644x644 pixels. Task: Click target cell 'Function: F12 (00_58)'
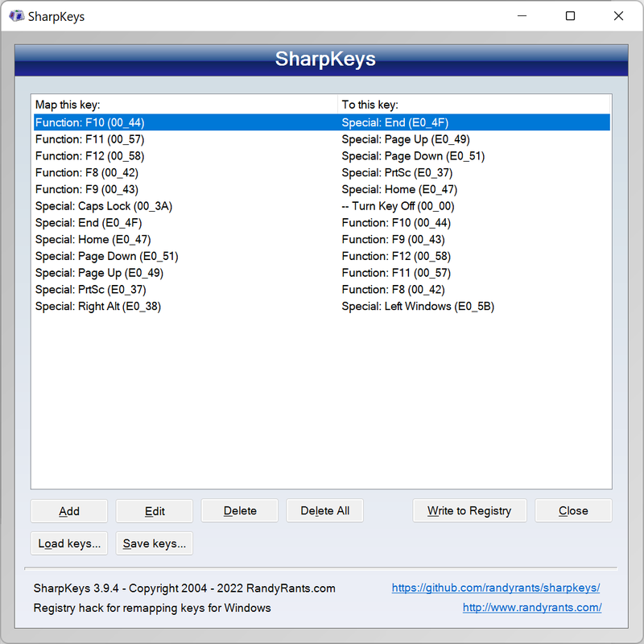396,256
